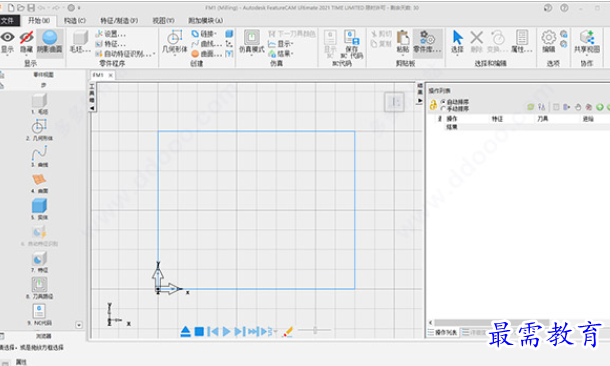
Task: Expand the results side panel arrow
Action: (x=420, y=101)
